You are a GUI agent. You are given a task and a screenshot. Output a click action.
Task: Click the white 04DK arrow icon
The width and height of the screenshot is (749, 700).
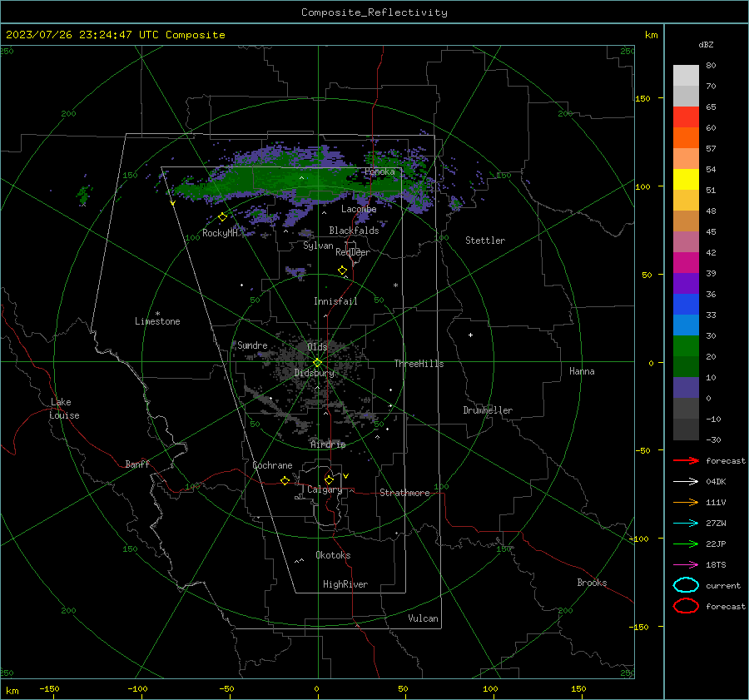click(x=686, y=481)
